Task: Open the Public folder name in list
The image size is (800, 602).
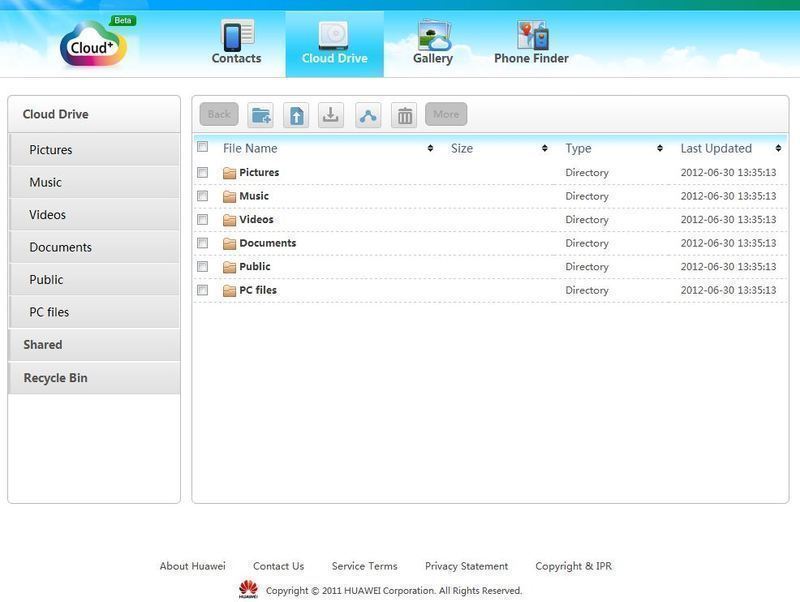Action: (255, 266)
